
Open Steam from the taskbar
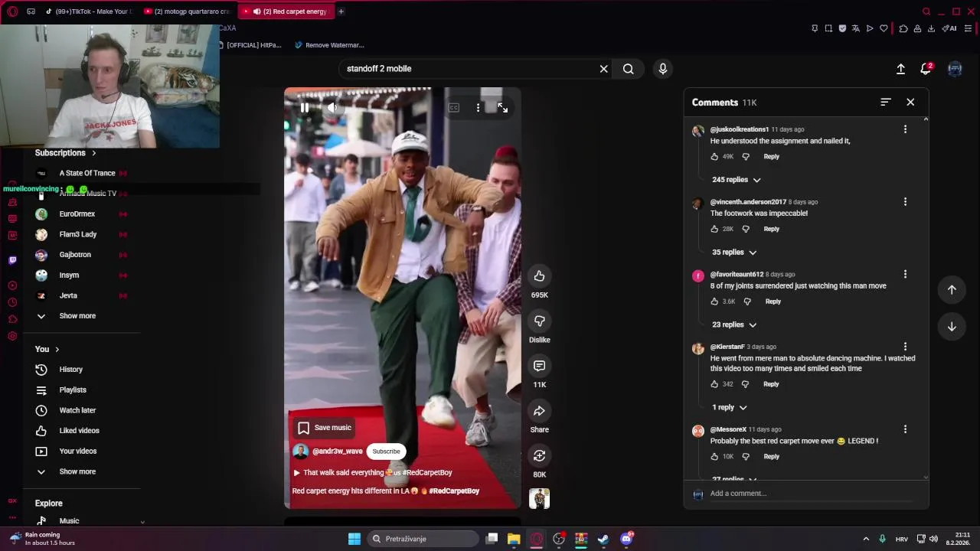tap(603, 539)
